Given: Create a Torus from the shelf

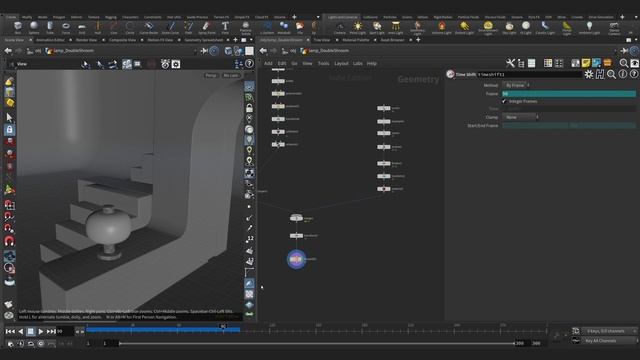Looking at the screenshot, I should click(x=66, y=27).
